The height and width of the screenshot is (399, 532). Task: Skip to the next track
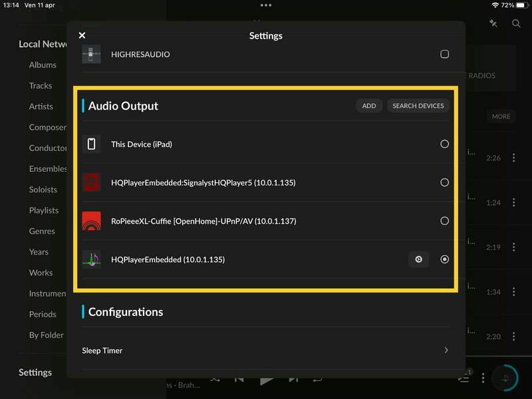tap(293, 380)
